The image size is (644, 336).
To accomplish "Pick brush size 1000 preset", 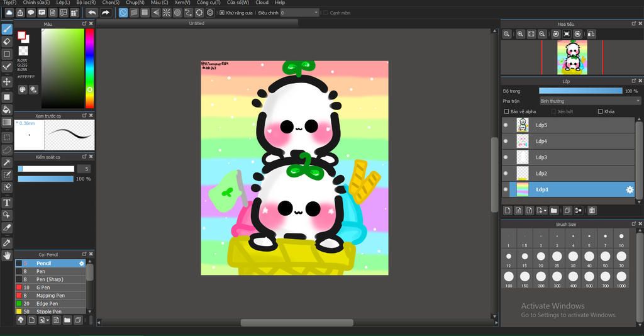I will pos(621,279).
